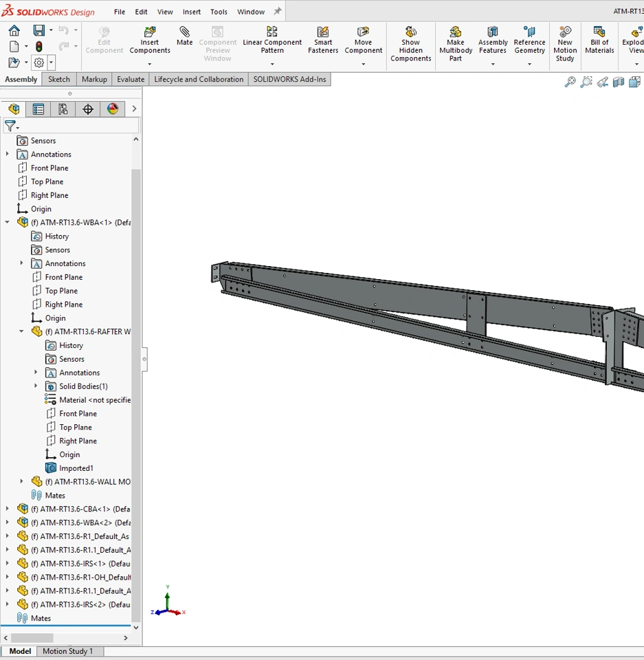Viewport: 644px width, 660px height.
Task: Open the Bill of Materials tool
Action: coord(599,41)
